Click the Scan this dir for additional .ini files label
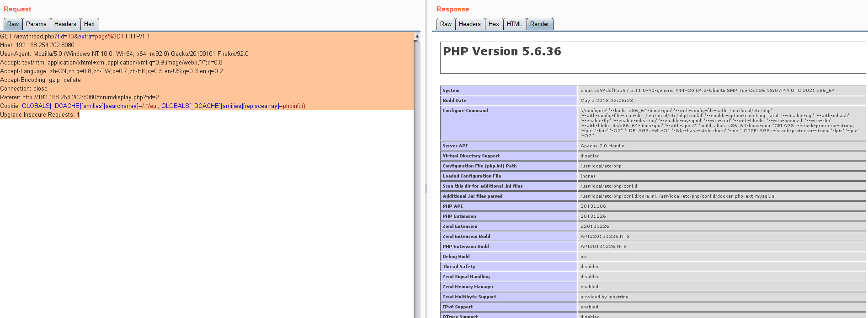868x318 pixels. coord(482,186)
